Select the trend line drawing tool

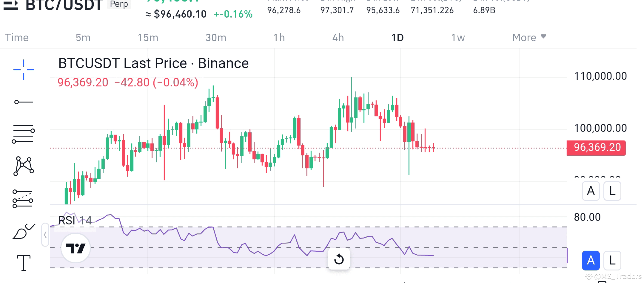(23, 102)
